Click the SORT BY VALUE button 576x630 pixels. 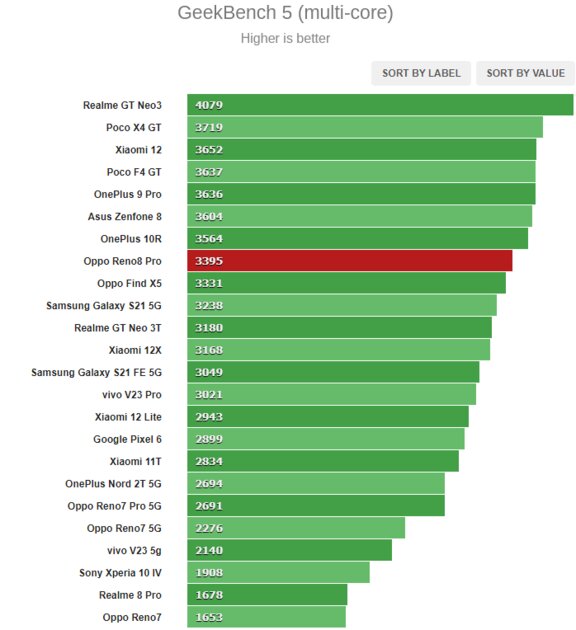coord(525,73)
